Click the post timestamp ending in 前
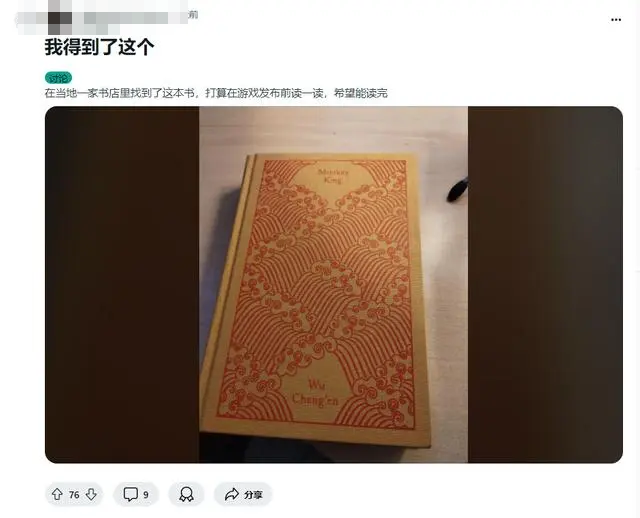Screen dimensions: 640x518 pyautogui.click(x=193, y=15)
